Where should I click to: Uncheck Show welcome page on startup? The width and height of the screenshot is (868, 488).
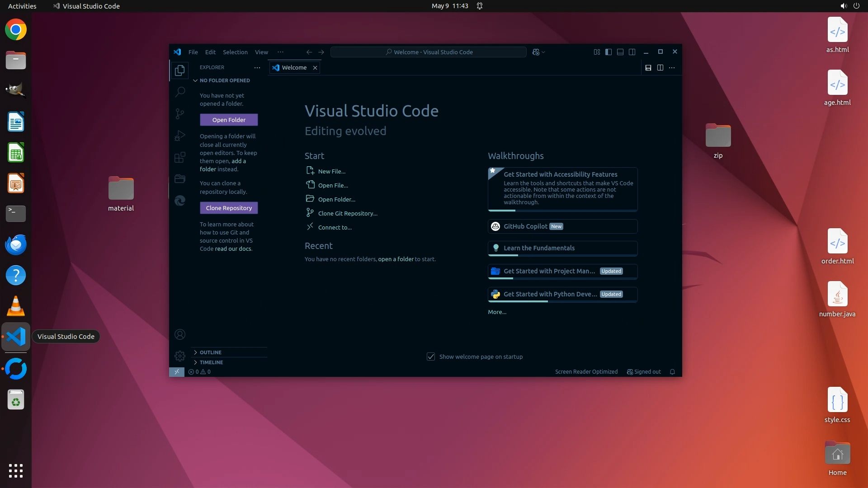point(431,357)
